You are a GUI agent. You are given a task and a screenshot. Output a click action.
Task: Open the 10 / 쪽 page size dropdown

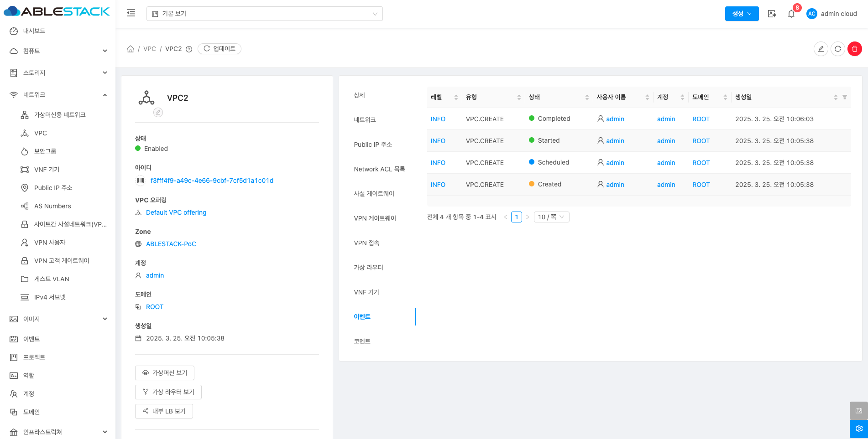[x=551, y=217]
